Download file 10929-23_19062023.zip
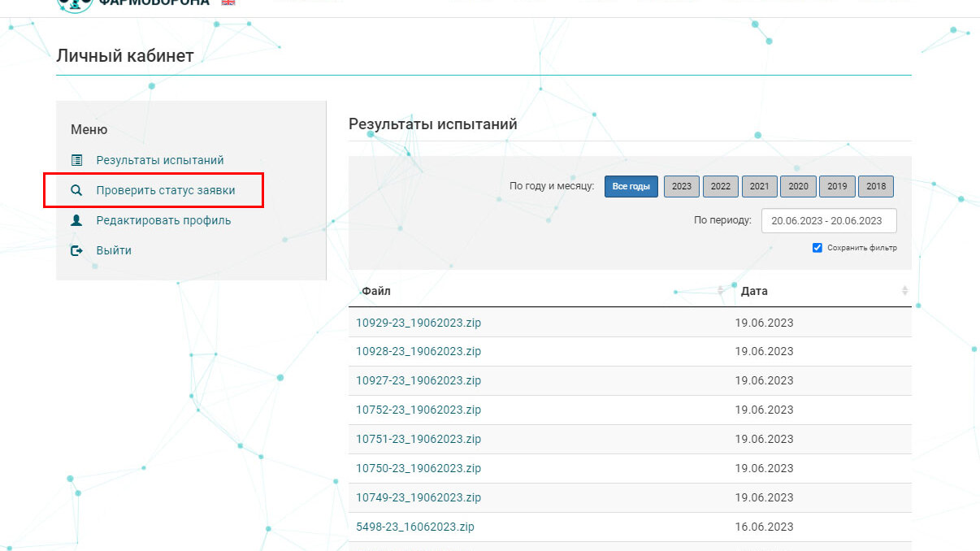980x551 pixels. (418, 323)
